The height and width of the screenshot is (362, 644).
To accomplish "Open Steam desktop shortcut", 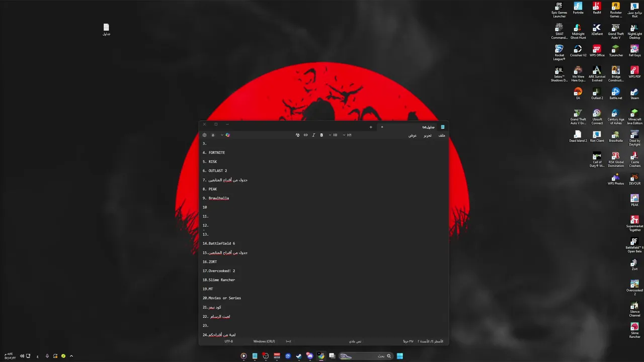I will [634, 94].
